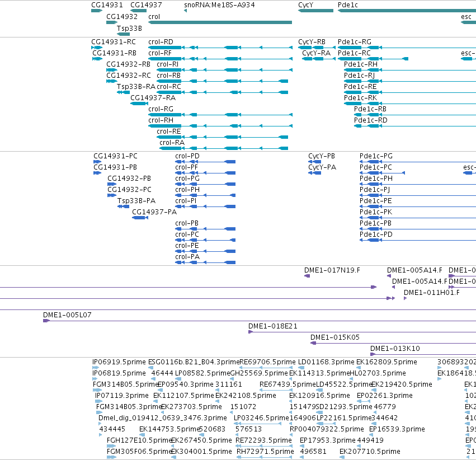
Task: Select the CG14931-PC protein label
Action: tap(115, 156)
